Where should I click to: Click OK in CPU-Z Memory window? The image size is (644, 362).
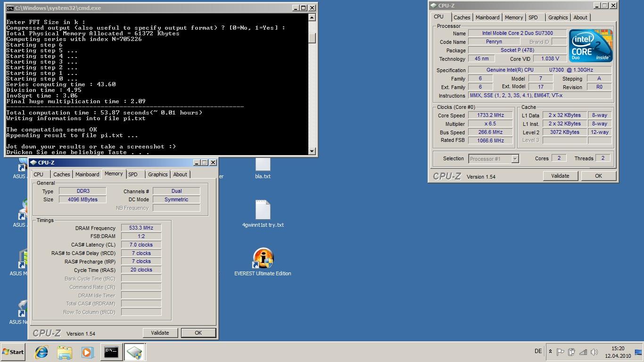(198, 333)
